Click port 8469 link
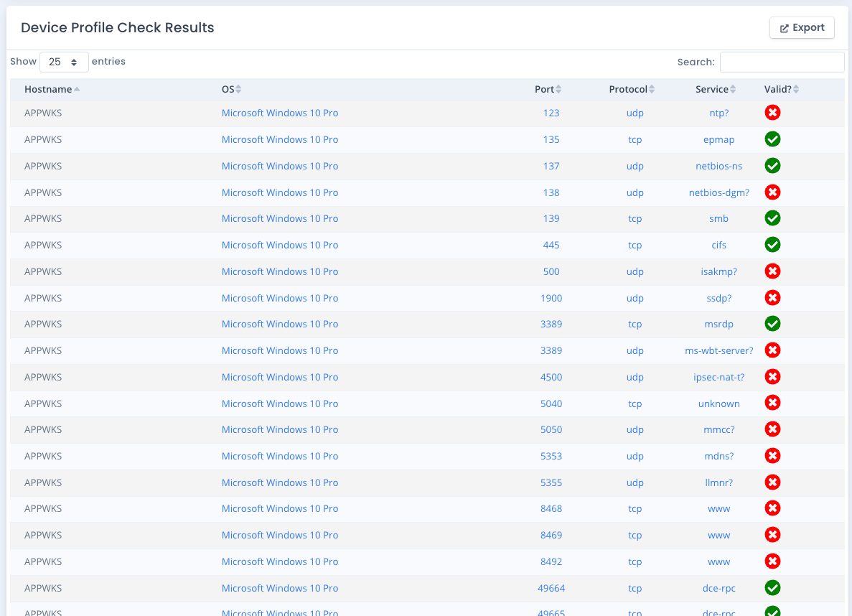The width and height of the screenshot is (852, 616). point(551,536)
